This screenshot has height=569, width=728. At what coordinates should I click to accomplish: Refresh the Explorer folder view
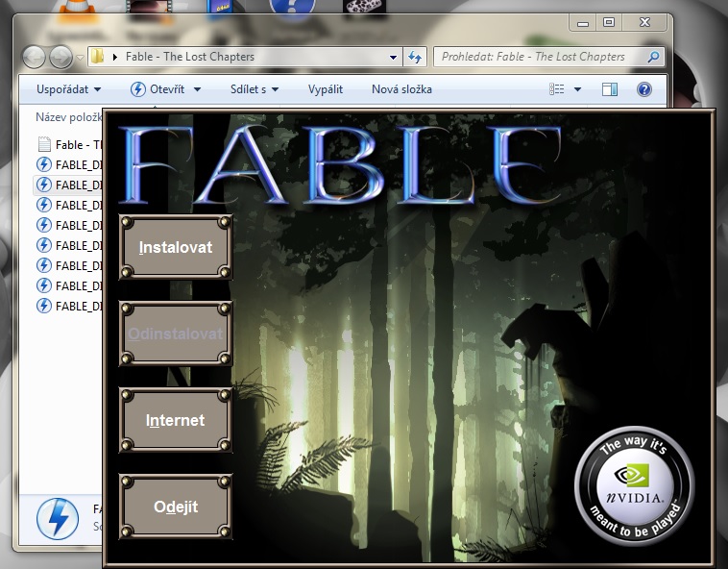[414, 57]
